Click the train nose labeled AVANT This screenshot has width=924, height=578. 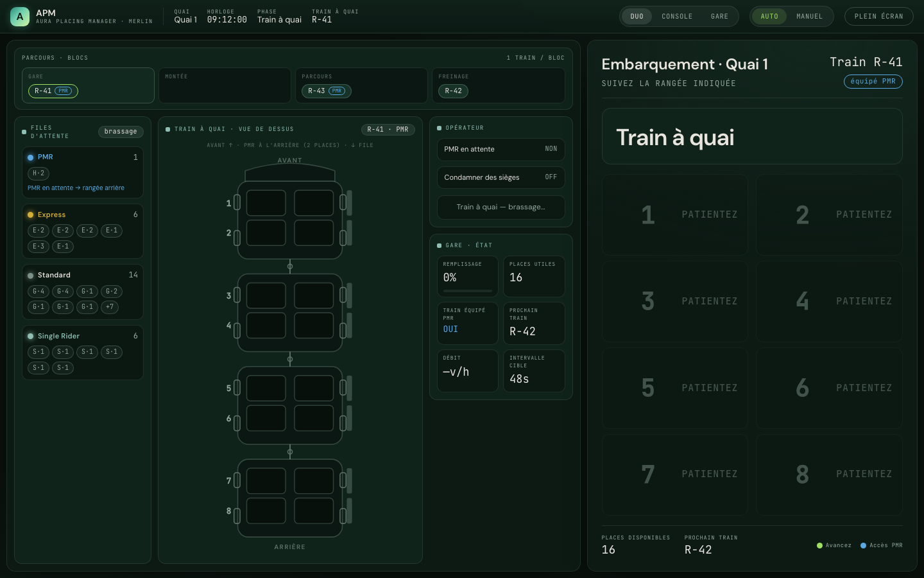[x=290, y=172]
